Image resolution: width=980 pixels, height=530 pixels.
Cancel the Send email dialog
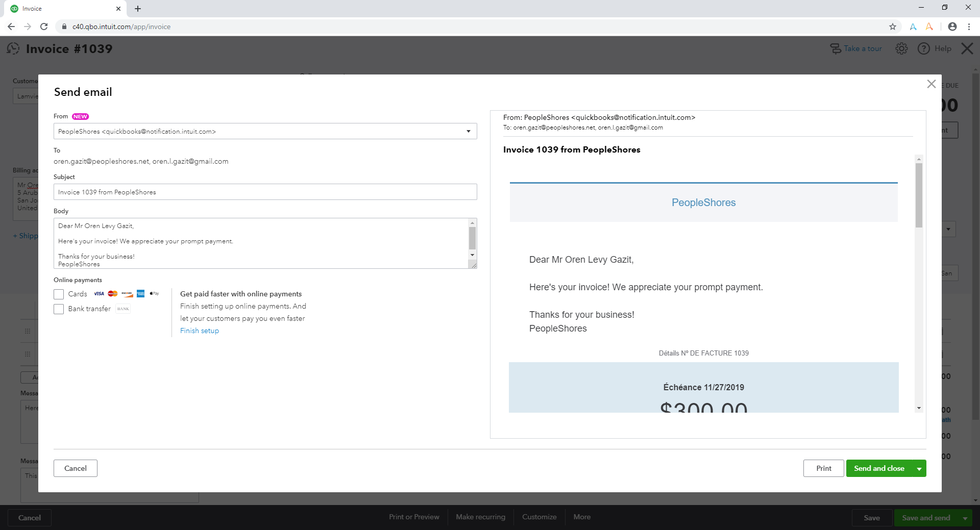(x=76, y=468)
